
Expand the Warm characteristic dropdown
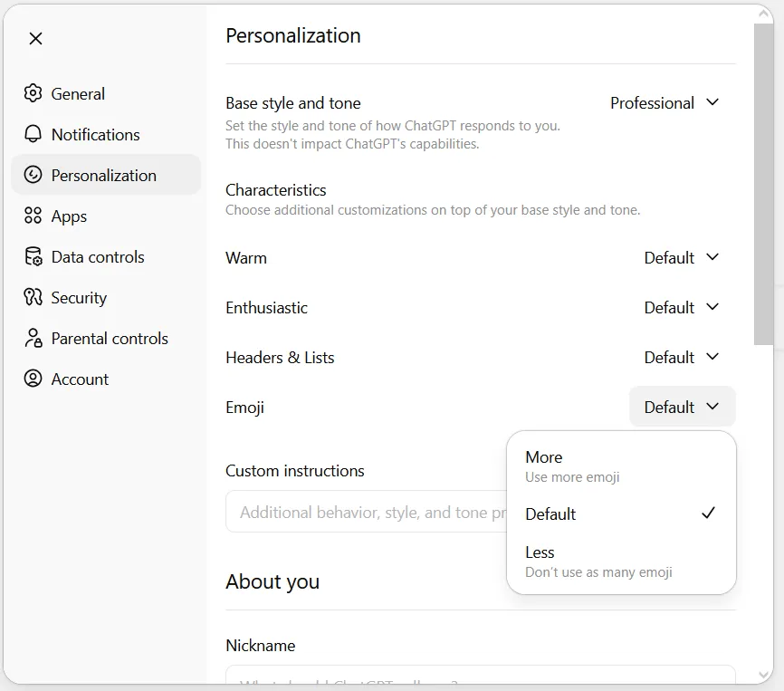[x=681, y=258]
